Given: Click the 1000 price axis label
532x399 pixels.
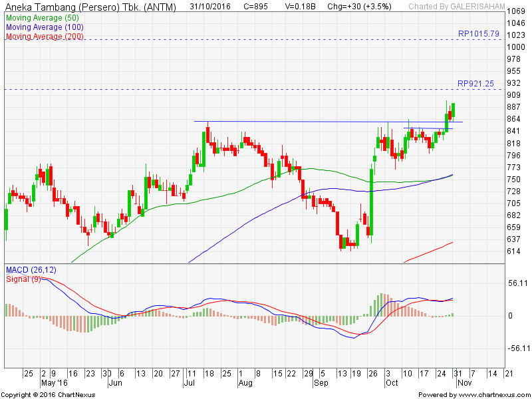Looking at the screenshot, I should [x=516, y=47].
